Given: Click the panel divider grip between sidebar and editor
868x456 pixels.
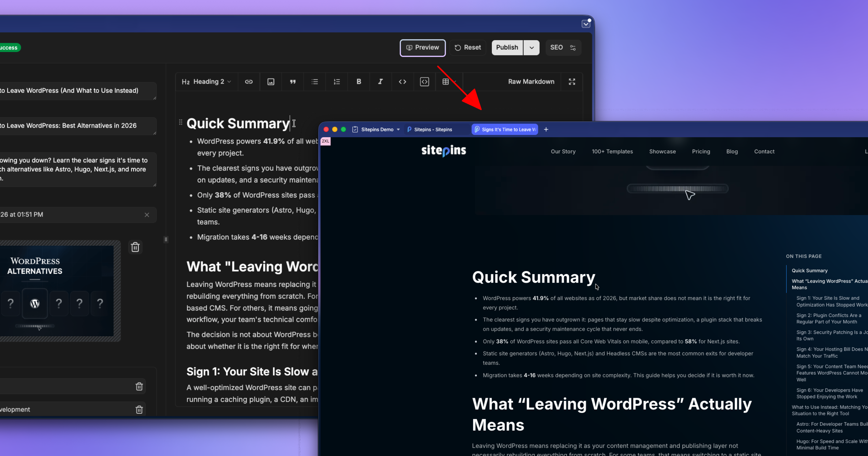Looking at the screenshot, I should (x=166, y=239).
